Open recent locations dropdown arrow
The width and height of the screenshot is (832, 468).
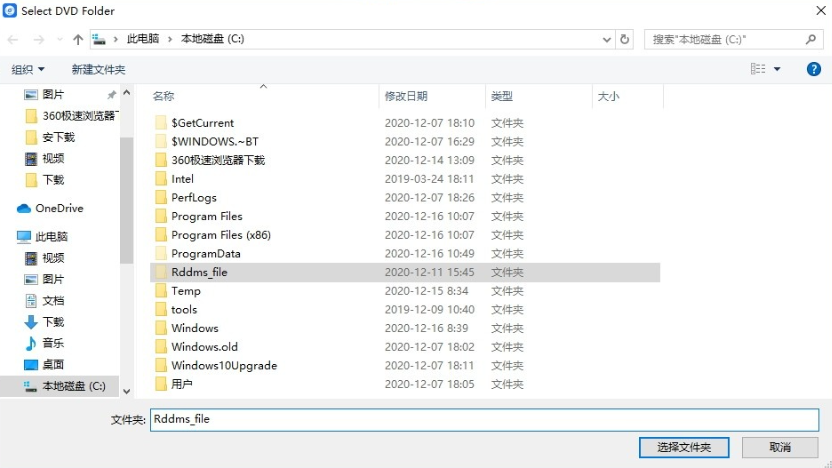[59, 39]
